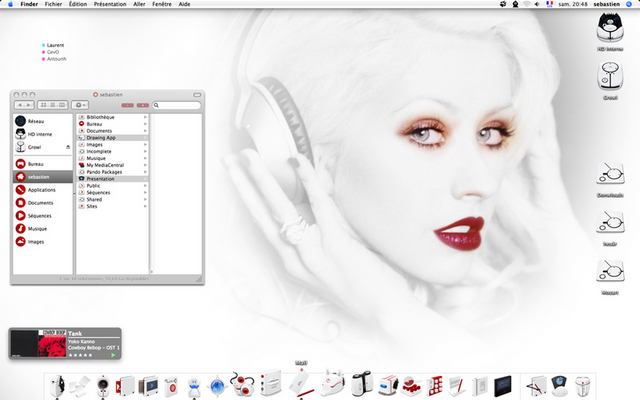
Task: Switch Finder to column view
Action: (x=62, y=105)
